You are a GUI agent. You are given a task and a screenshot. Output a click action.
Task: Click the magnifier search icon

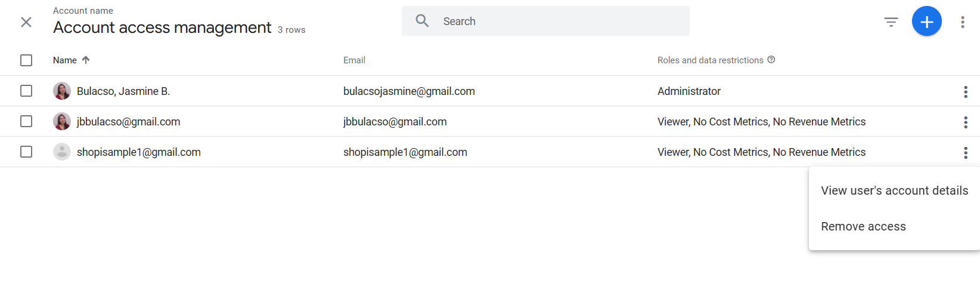(x=423, y=21)
